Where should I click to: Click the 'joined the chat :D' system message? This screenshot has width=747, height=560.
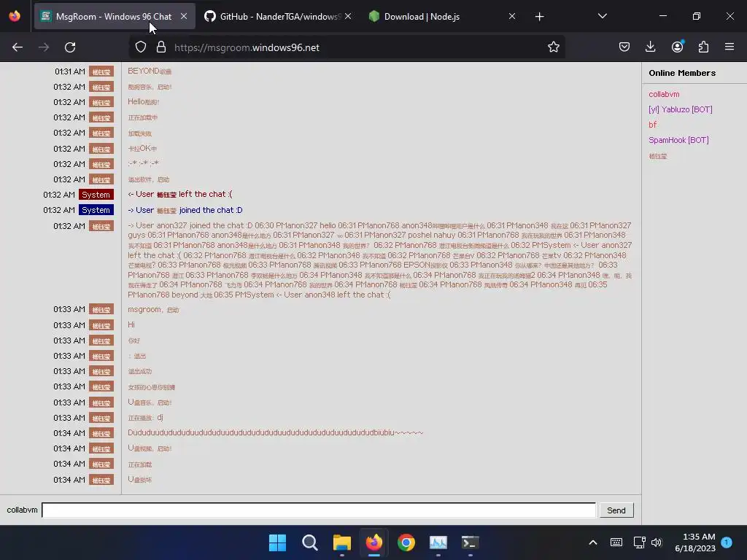(185, 210)
